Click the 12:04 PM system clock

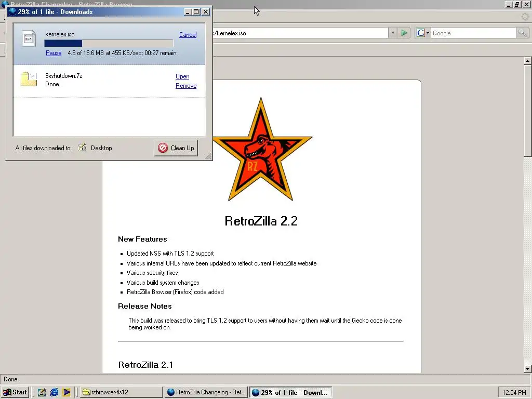pos(514,393)
